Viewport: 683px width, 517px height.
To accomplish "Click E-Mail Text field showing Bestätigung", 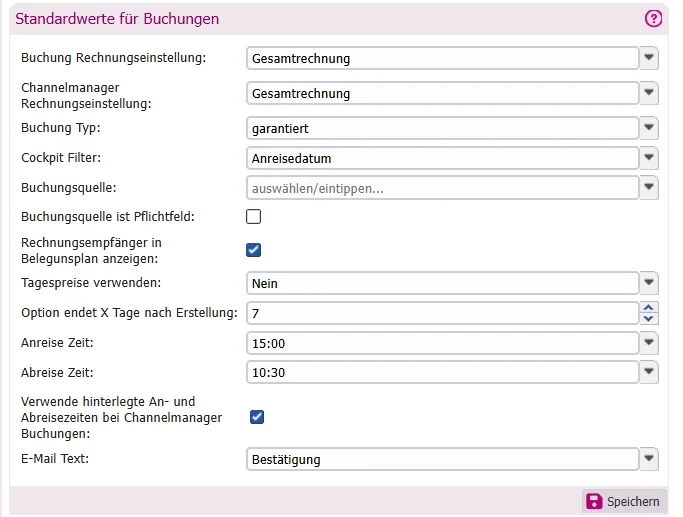I will [x=443, y=460].
